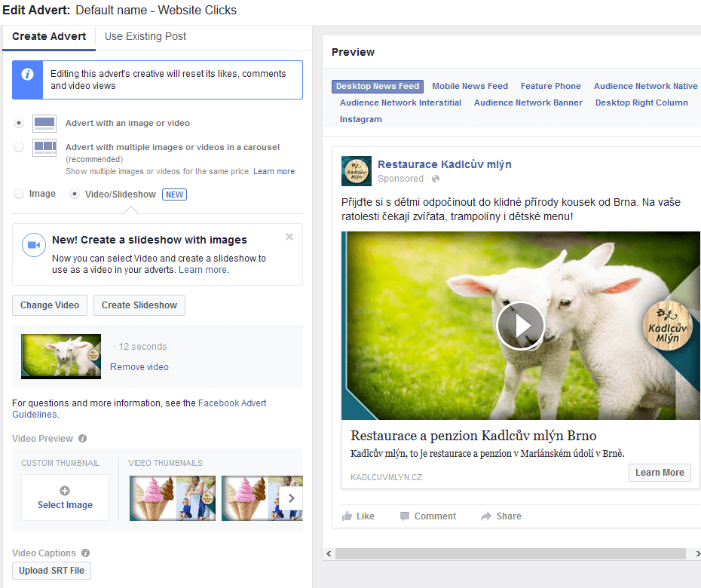Click the Like text in the preview
Screen dimensions: 701x588
(x=366, y=516)
